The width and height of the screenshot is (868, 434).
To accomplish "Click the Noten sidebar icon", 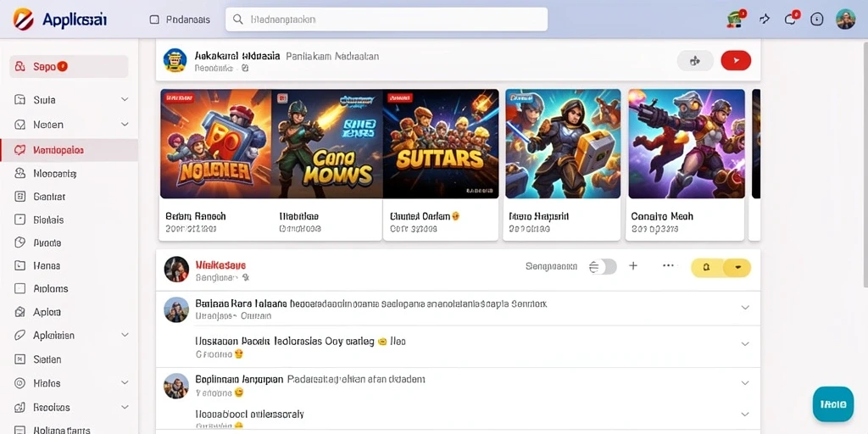I will pyautogui.click(x=20, y=125).
